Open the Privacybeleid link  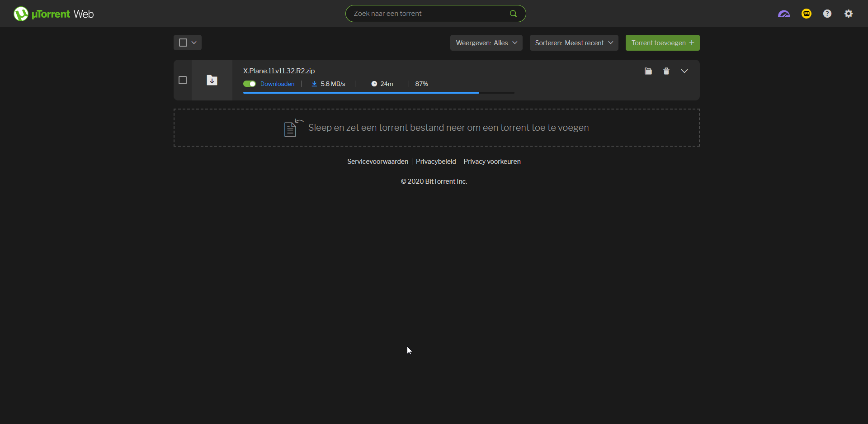coord(436,162)
